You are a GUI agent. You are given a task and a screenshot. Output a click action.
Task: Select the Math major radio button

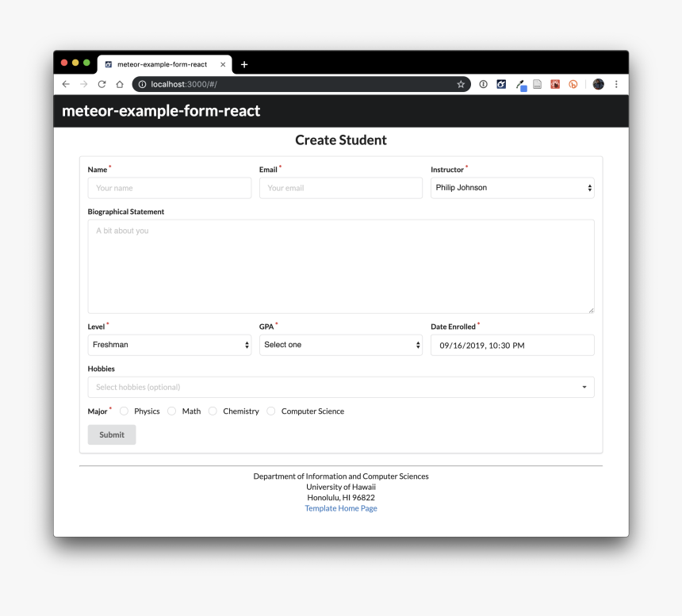[x=172, y=411]
